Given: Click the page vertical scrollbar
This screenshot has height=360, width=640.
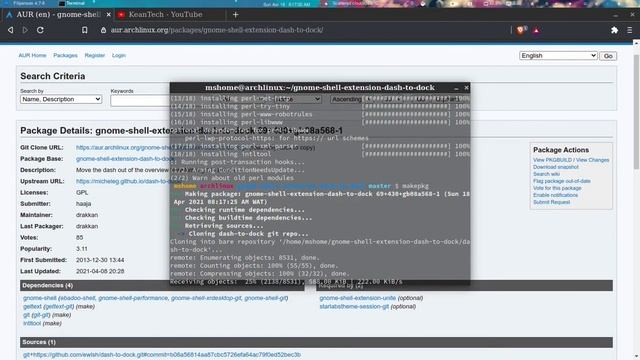Looking at the screenshot, I should coord(636,112).
